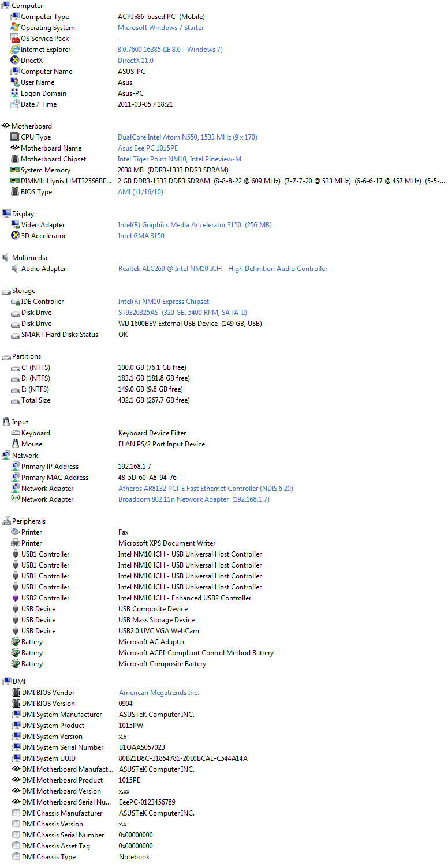
Task: Click the Fax printer icon
Action: (x=15, y=532)
